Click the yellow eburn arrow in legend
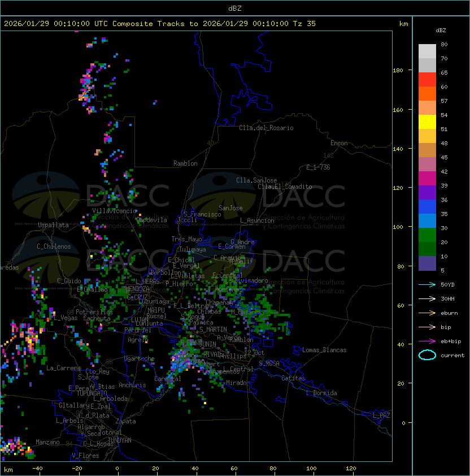 click(x=427, y=313)
